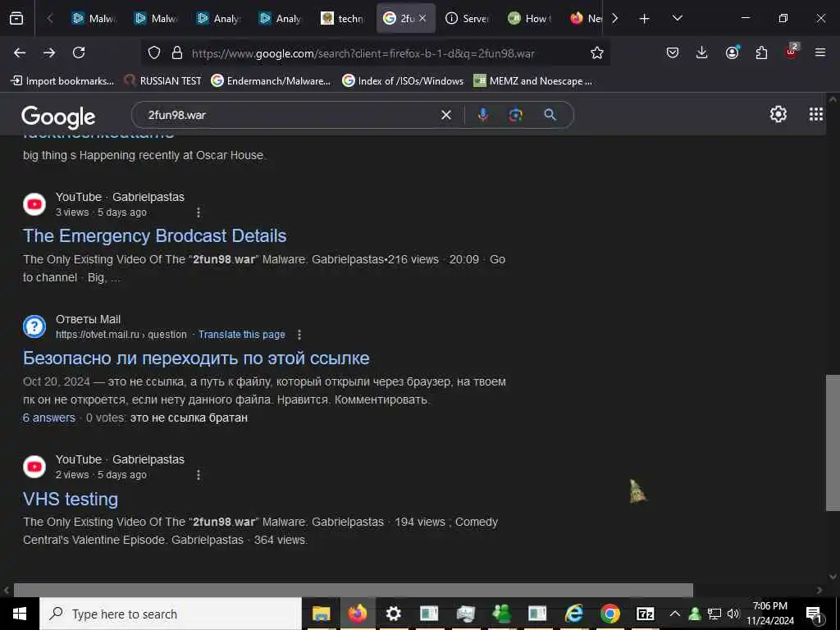The width and height of the screenshot is (840, 630).
Task: Clear the Google search box
Action: (445, 115)
